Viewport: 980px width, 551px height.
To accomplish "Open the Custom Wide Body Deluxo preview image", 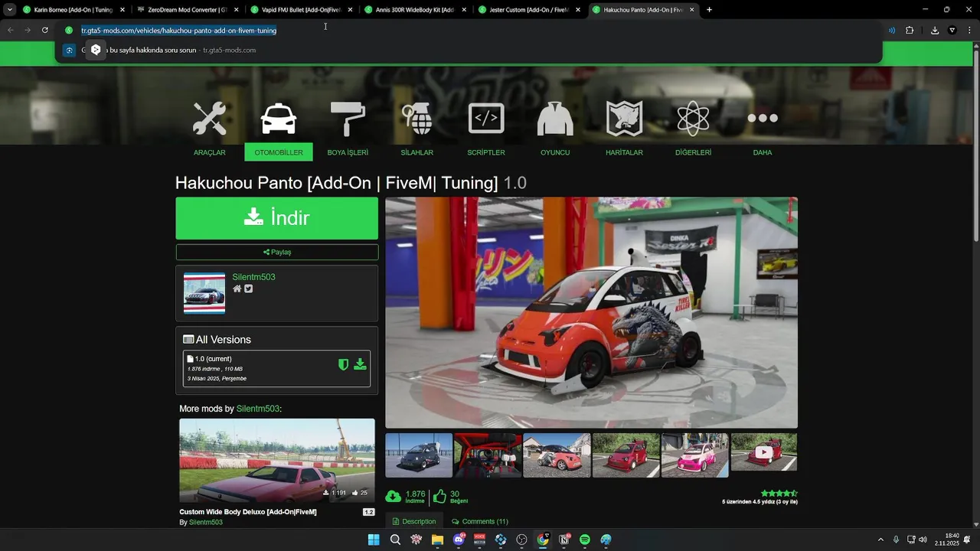I will tap(277, 460).
